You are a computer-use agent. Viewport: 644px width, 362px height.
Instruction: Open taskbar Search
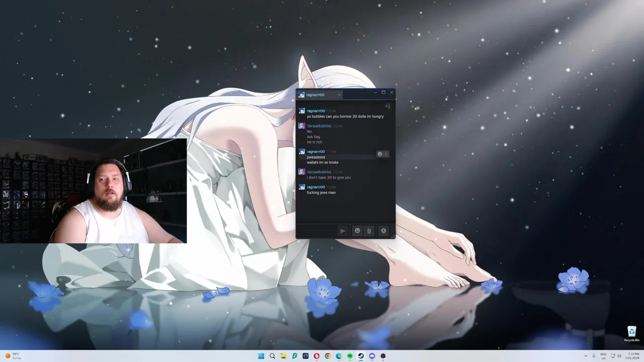click(272, 356)
